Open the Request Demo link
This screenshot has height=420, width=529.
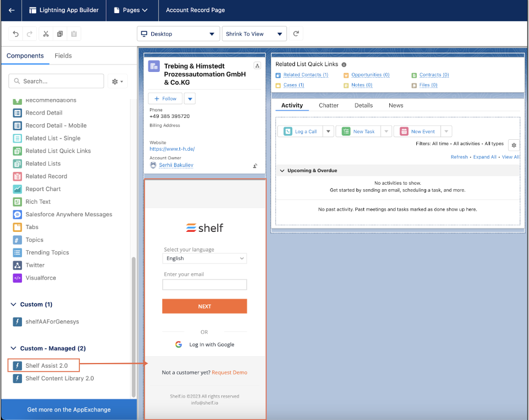[x=229, y=372]
